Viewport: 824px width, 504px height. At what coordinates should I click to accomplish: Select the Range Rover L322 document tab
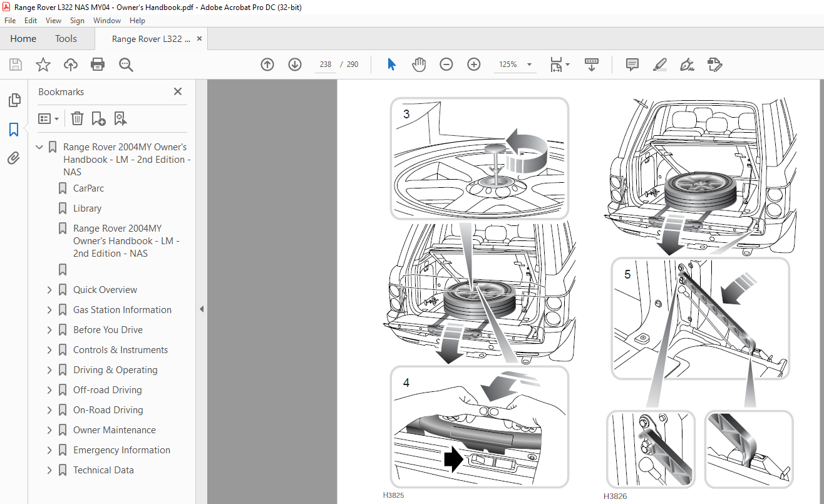[151, 39]
